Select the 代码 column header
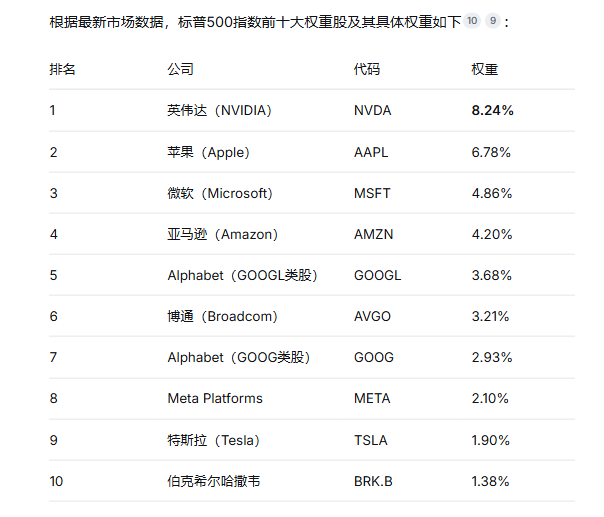This screenshot has width=604, height=517. pos(367,69)
